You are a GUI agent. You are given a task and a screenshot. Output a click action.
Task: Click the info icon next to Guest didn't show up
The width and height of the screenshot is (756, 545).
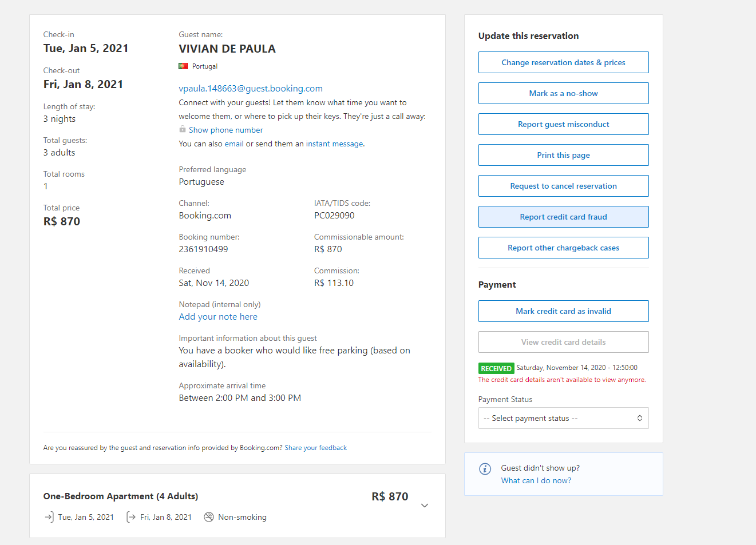(485, 469)
